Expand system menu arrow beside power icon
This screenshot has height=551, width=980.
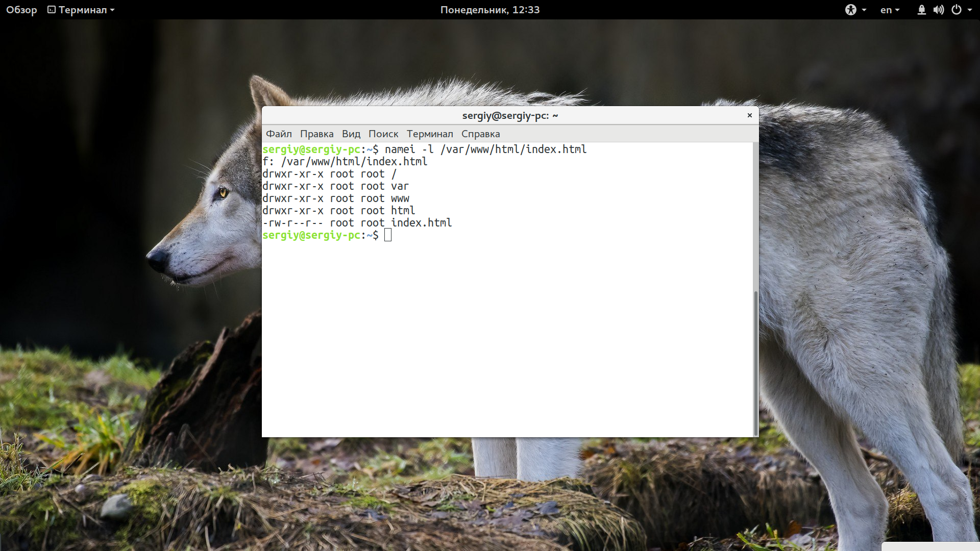(x=970, y=10)
